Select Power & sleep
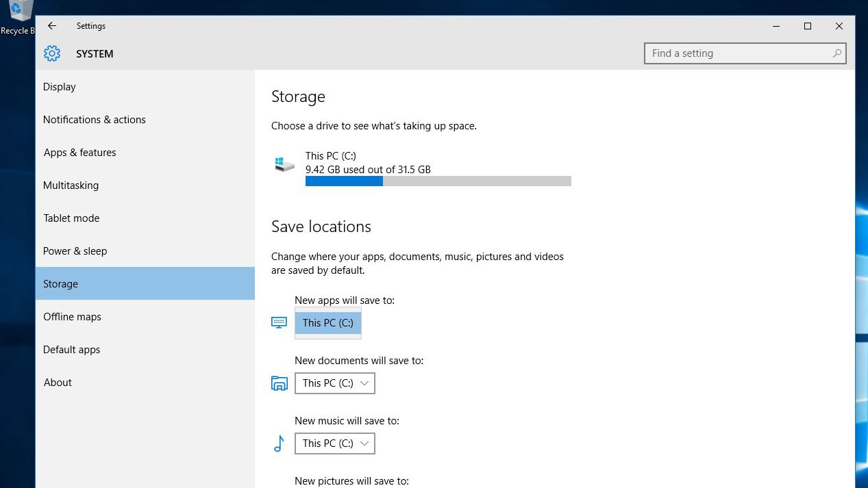Screen dimensions: 868x488 click(145, 251)
